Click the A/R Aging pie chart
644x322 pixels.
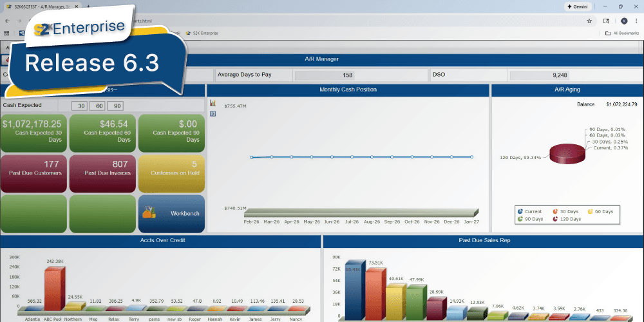tap(567, 154)
